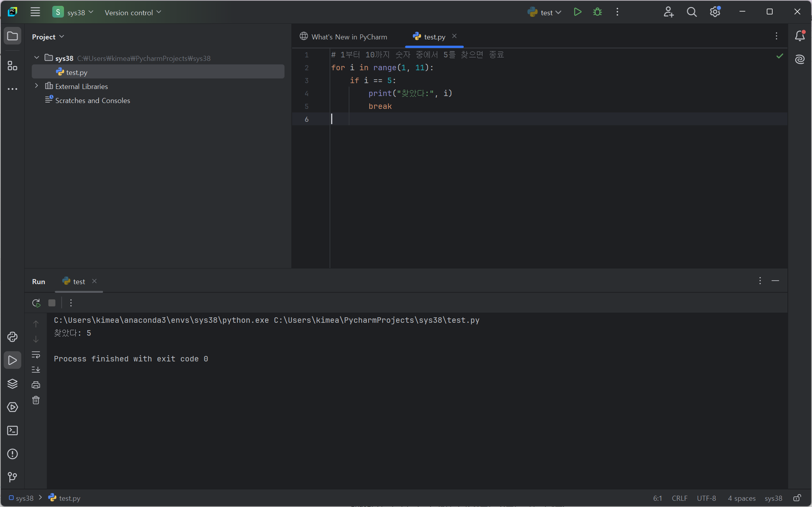Click the Debug bug icon

point(597,12)
